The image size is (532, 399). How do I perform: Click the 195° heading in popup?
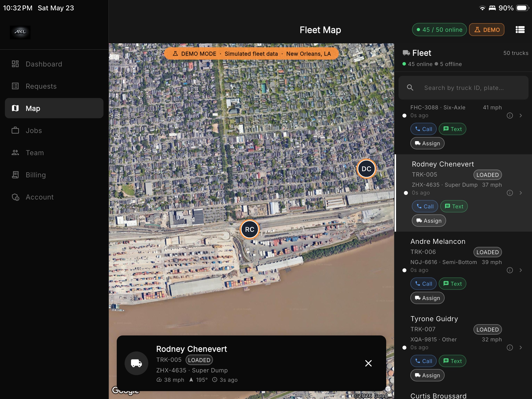click(199, 380)
